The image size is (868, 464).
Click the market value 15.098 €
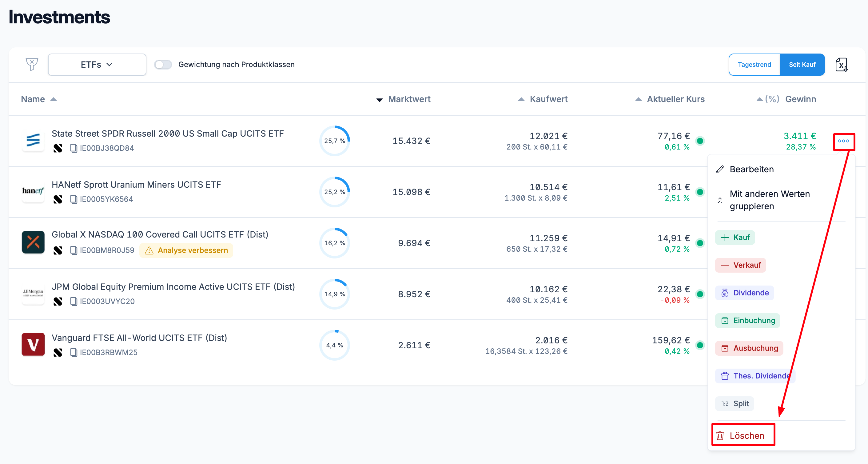(x=412, y=192)
